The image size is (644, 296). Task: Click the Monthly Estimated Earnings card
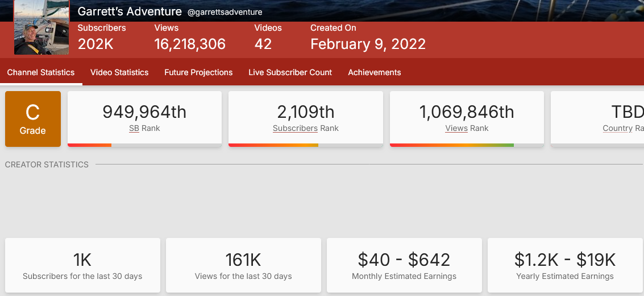pyautogui.click(x=404, y=265)
